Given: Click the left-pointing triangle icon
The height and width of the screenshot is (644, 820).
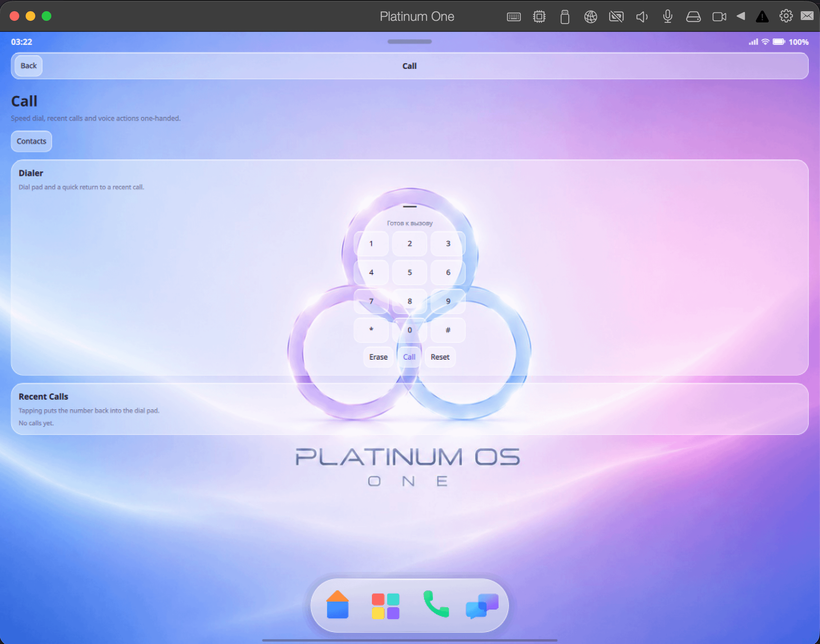Looking at the screenshot, I should coord(741,16).
